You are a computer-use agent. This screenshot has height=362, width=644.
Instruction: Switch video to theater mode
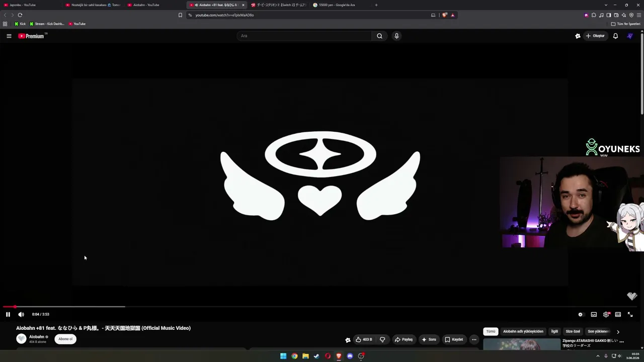point(618,314)
